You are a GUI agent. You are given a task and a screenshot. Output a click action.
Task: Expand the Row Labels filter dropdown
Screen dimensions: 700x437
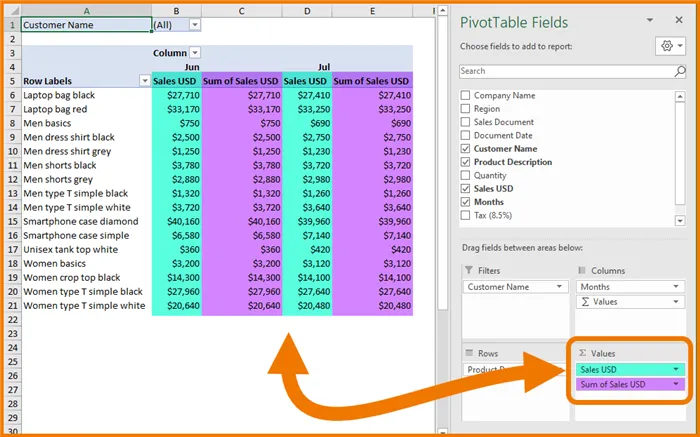pyautogui.click(x=144, y=80)
